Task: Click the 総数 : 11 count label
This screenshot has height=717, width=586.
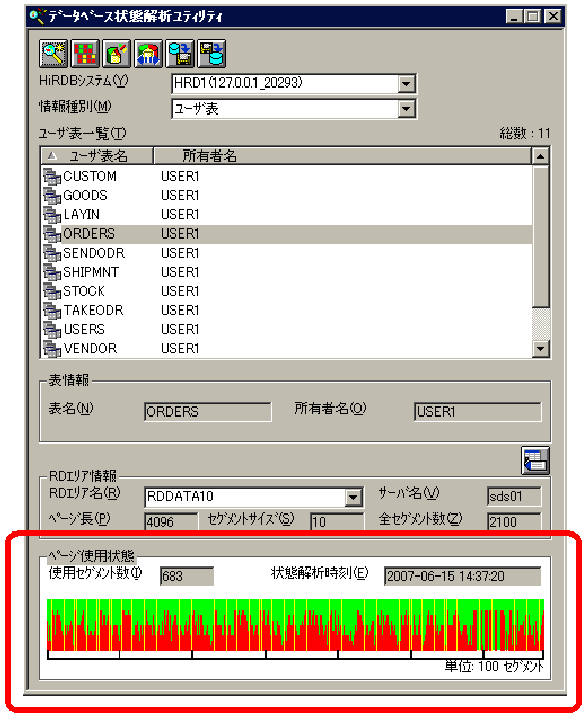Action: tap(525, 134)
